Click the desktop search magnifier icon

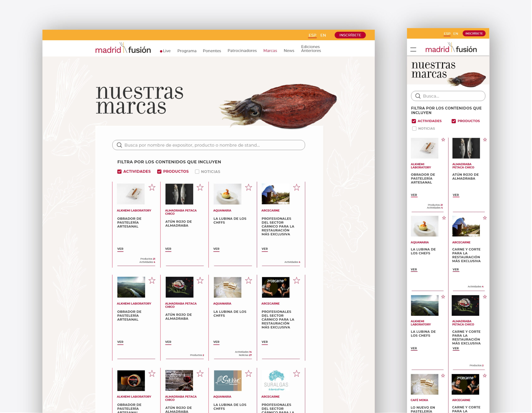119,145
